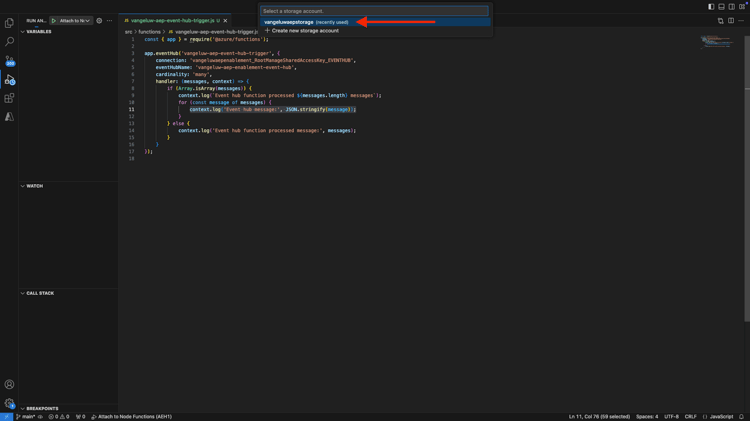Toggle the primary side bar layout icon
The height and width of the screenshot is (421, 750).
pos(711,7)
